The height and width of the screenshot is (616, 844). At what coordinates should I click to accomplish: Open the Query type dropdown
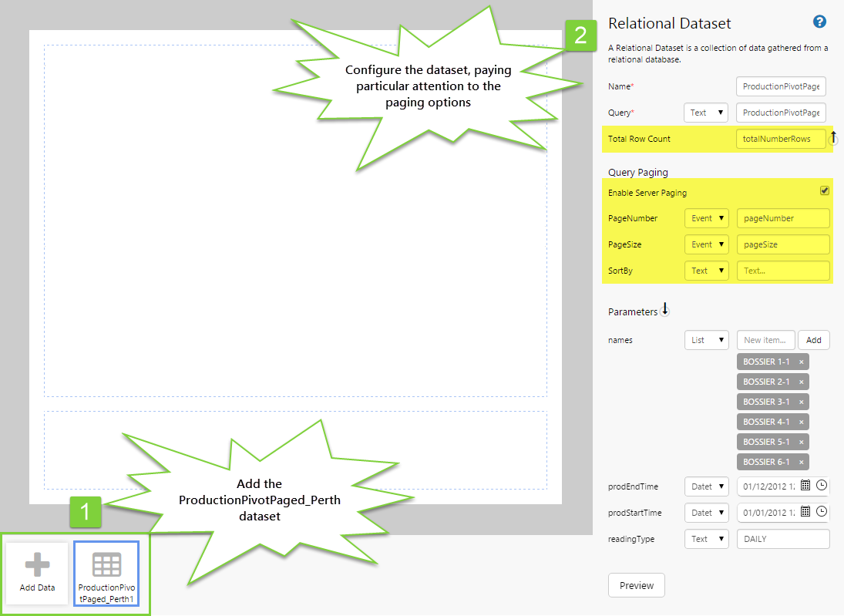pos(706,113)
